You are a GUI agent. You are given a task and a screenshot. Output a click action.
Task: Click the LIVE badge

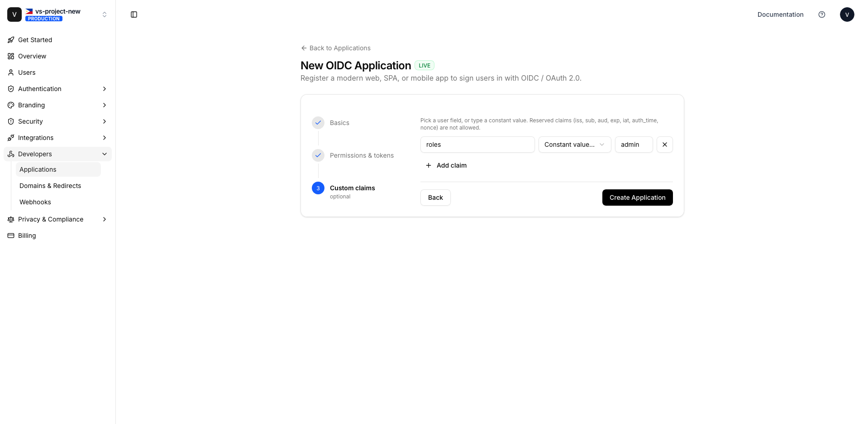424,66
